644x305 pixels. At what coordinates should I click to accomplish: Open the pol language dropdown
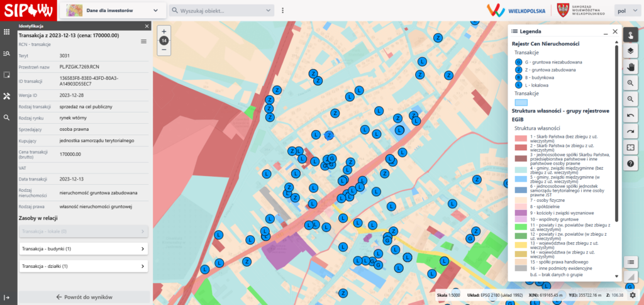[x=626, y=11]
